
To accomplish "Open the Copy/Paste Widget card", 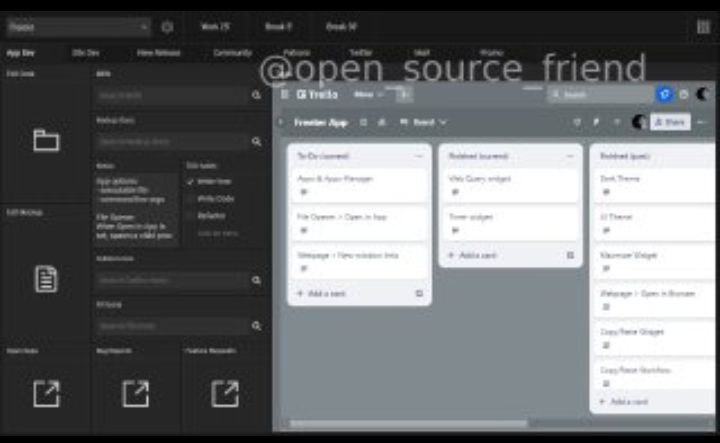I will pos(655,338).
